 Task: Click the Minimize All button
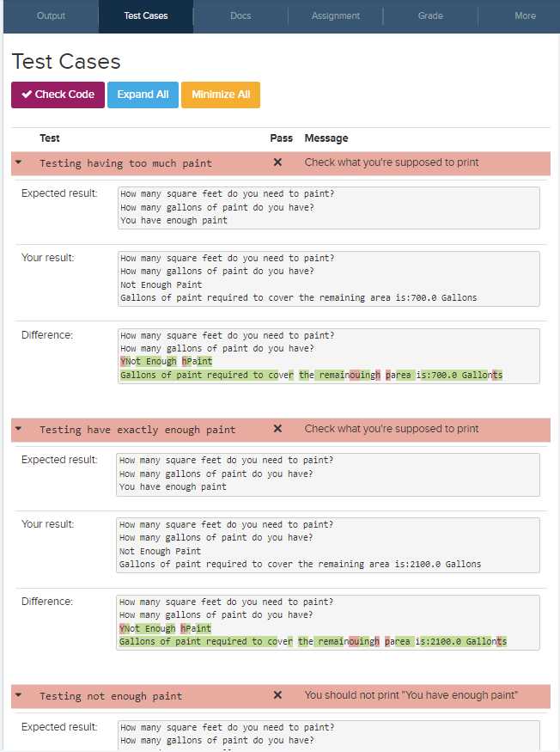pos(220,95)
